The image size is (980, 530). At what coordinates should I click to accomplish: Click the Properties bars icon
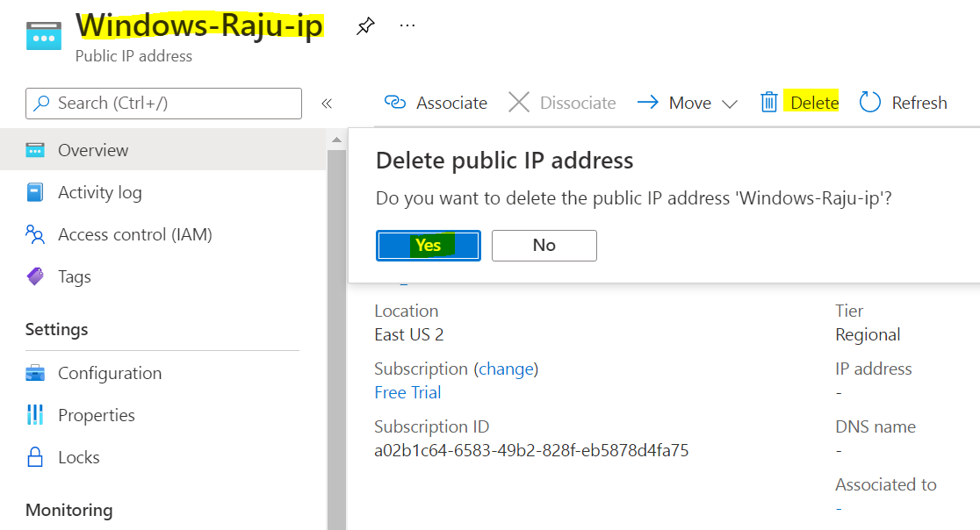(x=35, y=414)
